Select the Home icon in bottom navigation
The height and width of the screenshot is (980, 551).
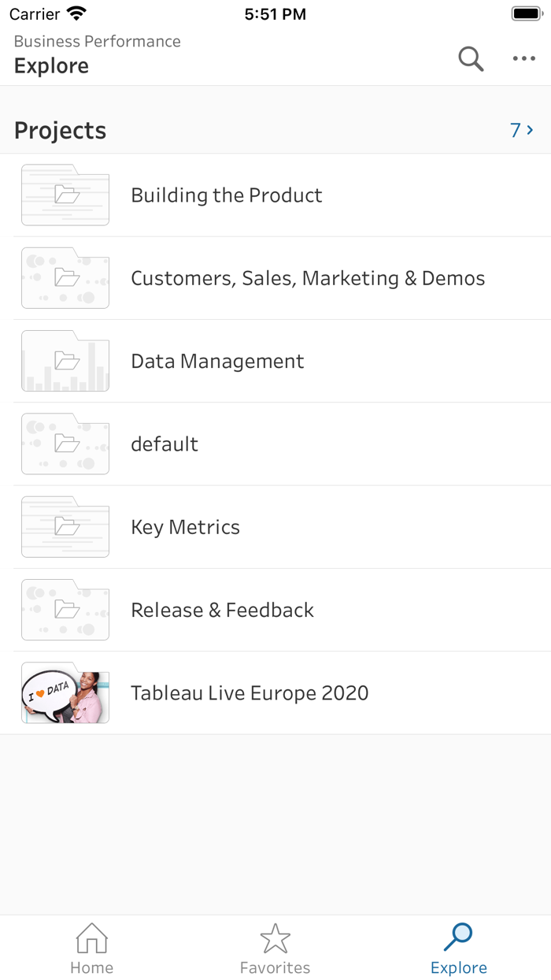tap(91, 938)
